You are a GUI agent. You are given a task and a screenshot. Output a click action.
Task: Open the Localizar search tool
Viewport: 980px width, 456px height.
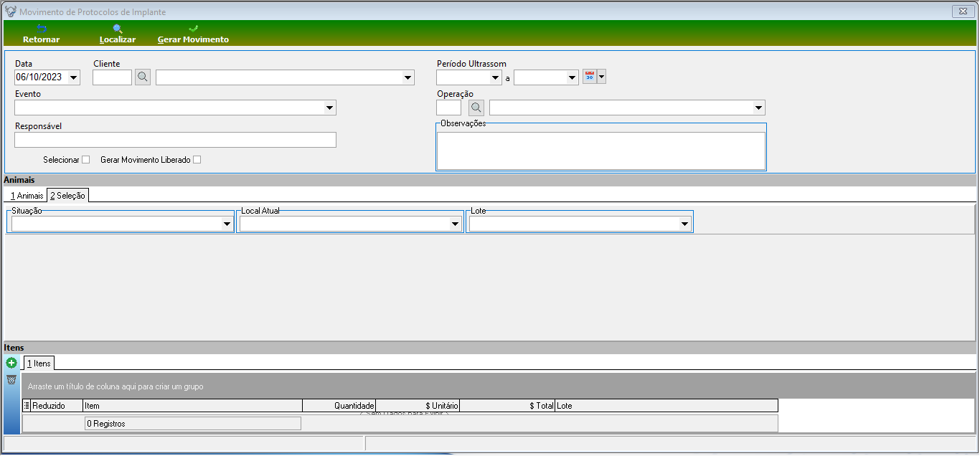point(118,34)
